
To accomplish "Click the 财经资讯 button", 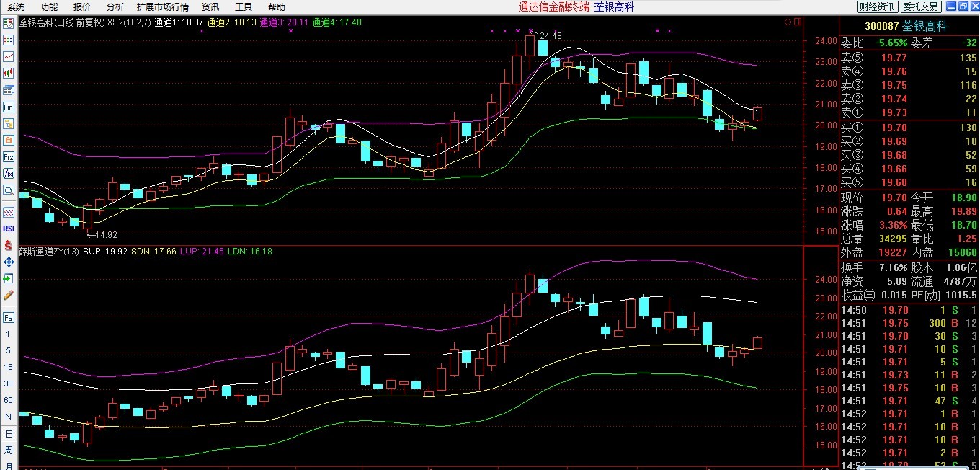I will click(x=878, y=6).
